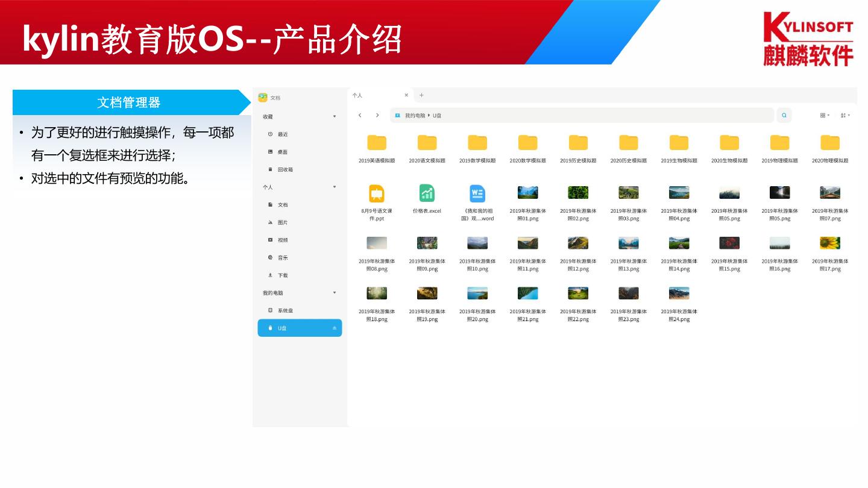
Task: Open the 图片 (pictures) sidebar entry
Action: (x=283, y=222)
